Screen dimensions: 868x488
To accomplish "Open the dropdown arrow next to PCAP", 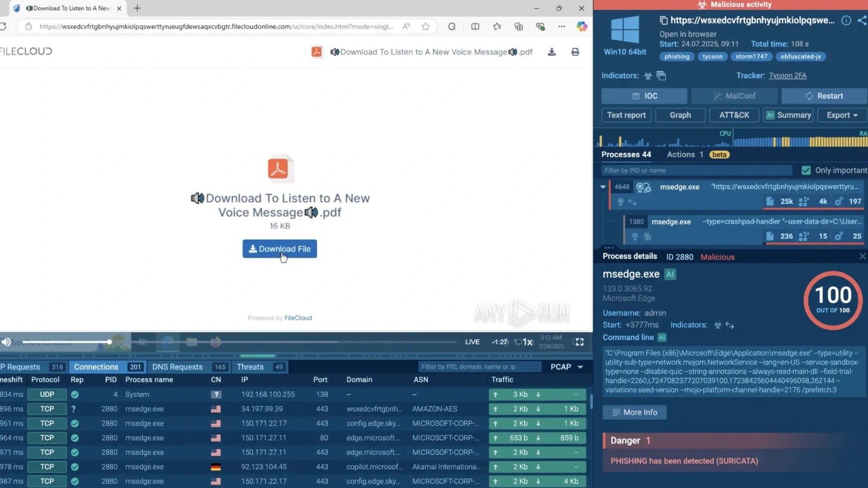I will 579,367.
